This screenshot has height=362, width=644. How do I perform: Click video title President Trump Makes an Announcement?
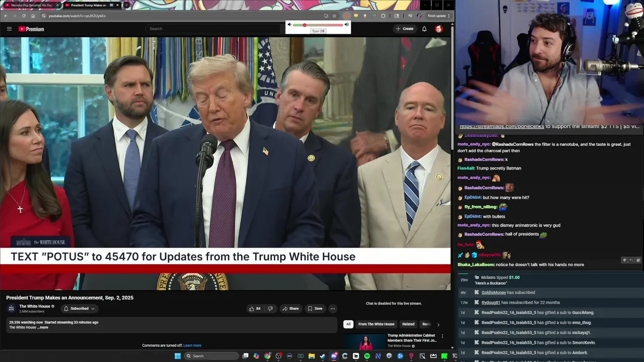pyautogui.click(x=70, y=298)
